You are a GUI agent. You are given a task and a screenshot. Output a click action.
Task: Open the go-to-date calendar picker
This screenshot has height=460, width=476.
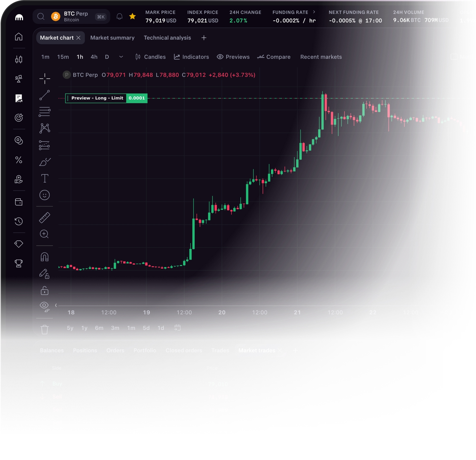point(177,328)
